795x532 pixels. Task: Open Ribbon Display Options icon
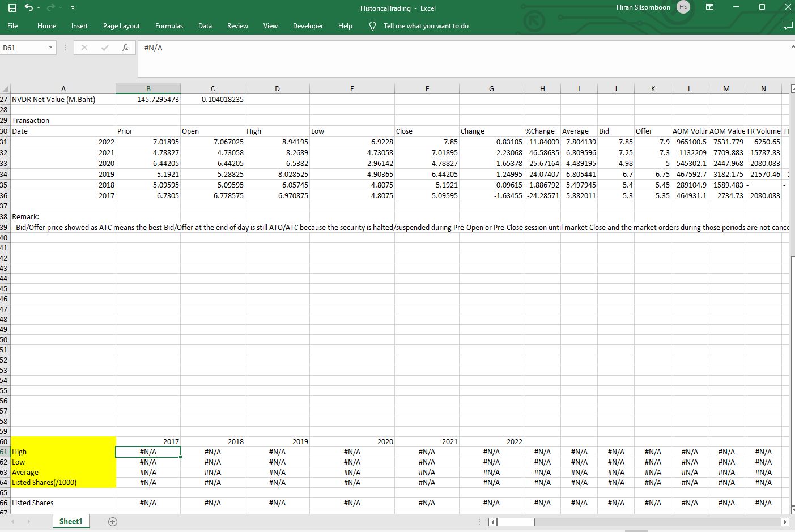[709, 7]
